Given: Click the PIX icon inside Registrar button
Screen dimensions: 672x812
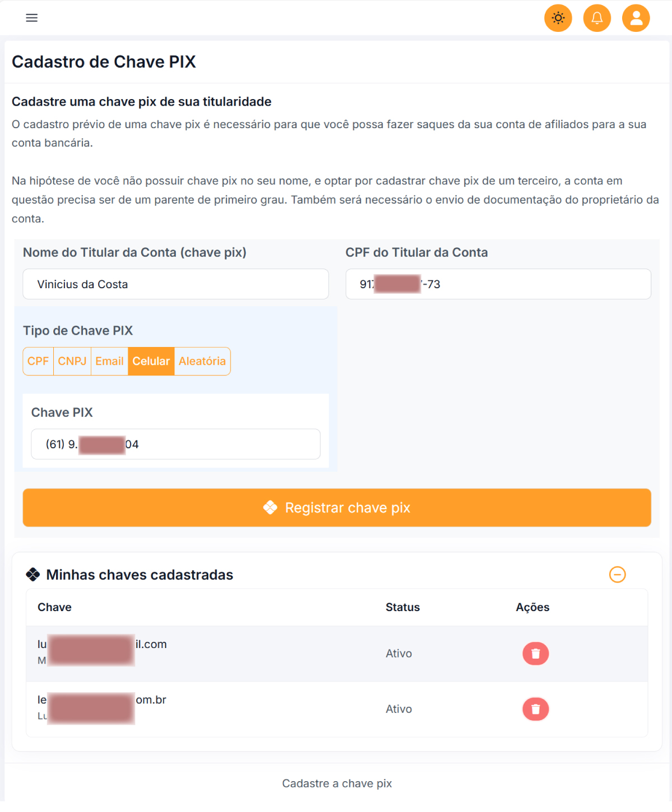Looking at the screenshot, I should pos(270,508).
